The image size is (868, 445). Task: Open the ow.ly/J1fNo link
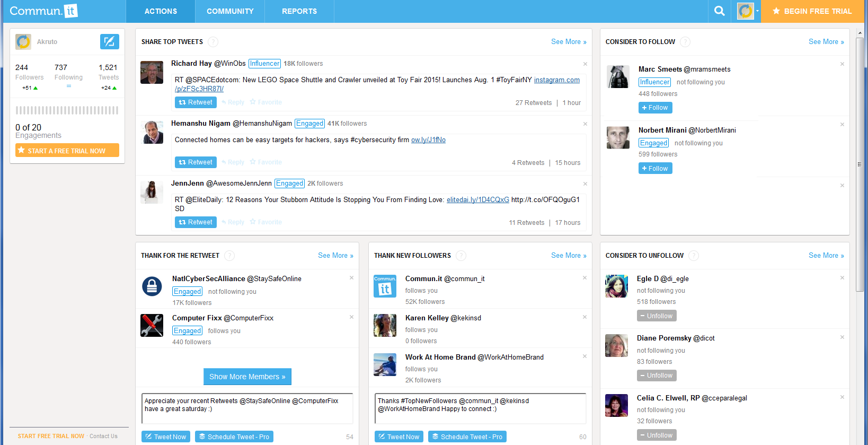coord(428,140)
